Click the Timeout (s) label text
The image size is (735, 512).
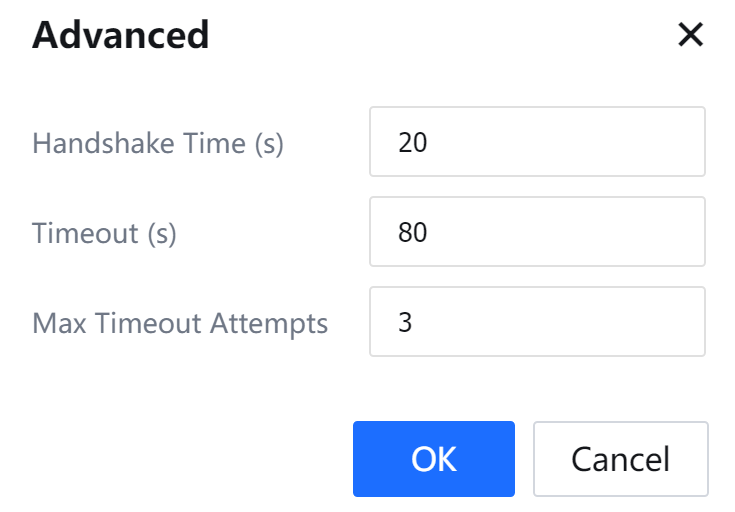coord(104,233)
